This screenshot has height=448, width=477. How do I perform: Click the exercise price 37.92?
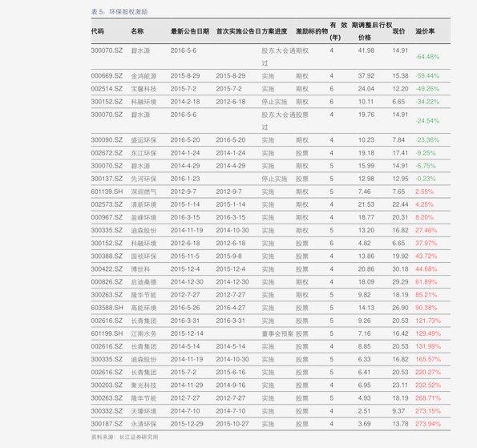tap(366, 75)
